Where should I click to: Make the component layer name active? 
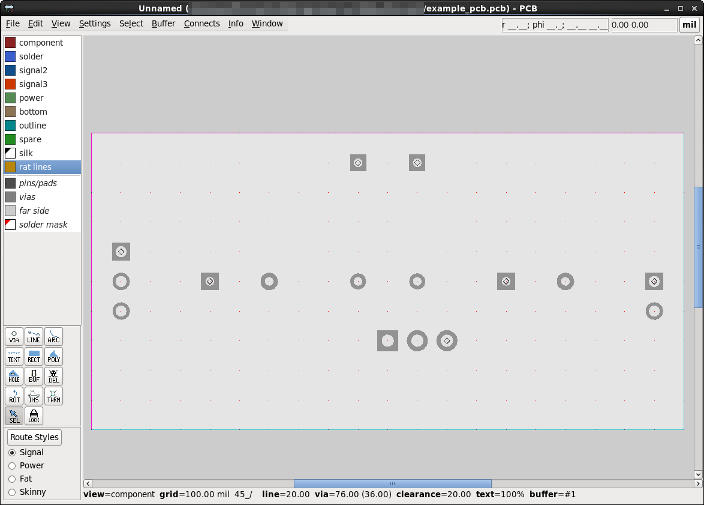(41, 43)
